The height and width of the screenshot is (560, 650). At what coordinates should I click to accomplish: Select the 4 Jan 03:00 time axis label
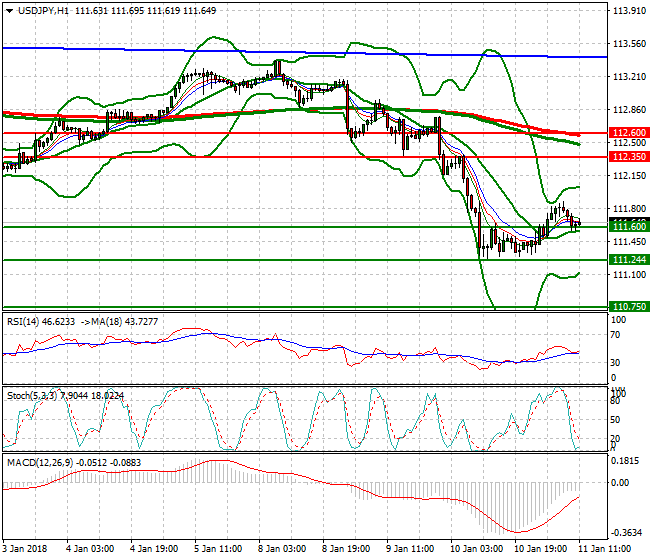coord(90,549)
